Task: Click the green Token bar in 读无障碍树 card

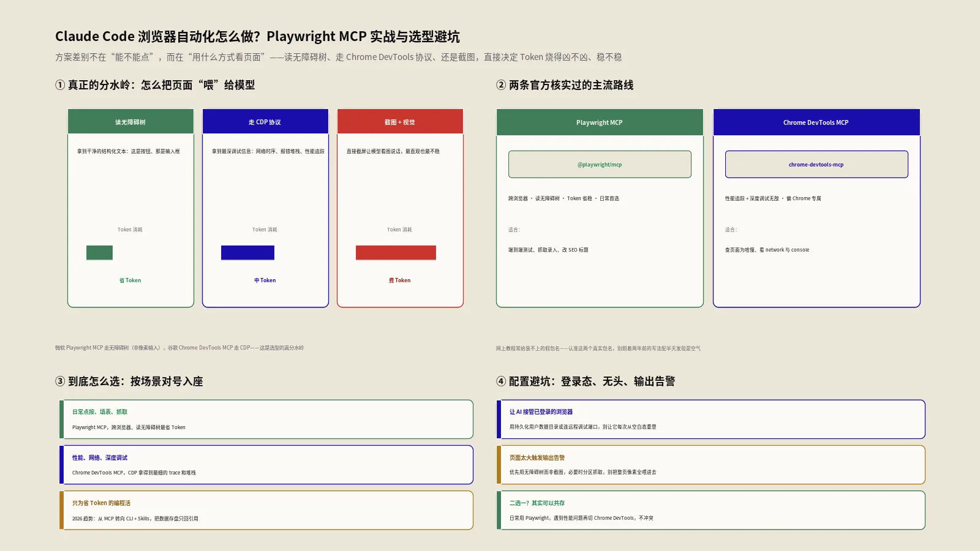Action: pyautogui.click(x=99, y=252)
